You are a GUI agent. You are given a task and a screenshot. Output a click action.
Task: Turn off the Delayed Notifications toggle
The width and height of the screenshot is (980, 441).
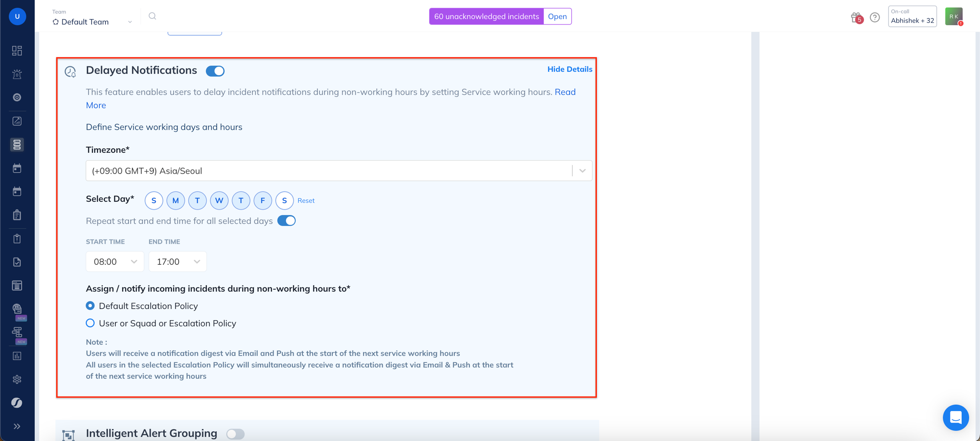tap(215, 71)
